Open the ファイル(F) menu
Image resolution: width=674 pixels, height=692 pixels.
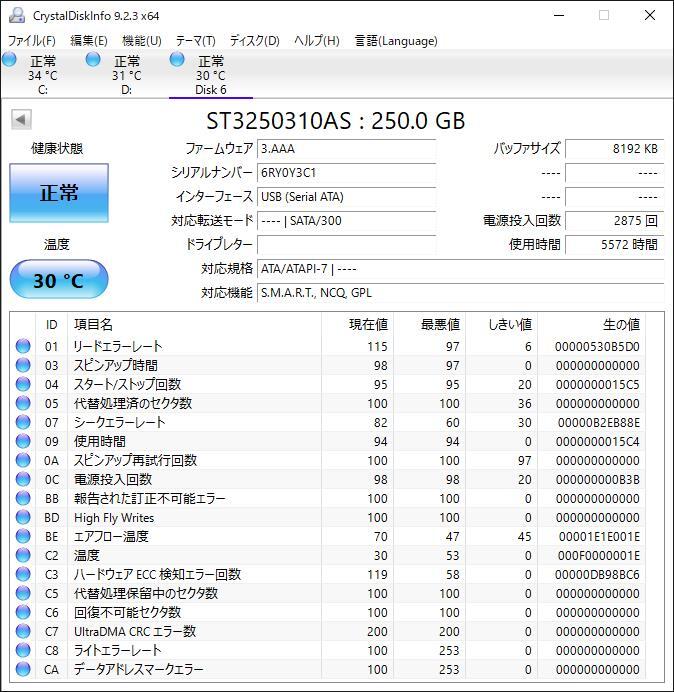(x=32, y=41)
